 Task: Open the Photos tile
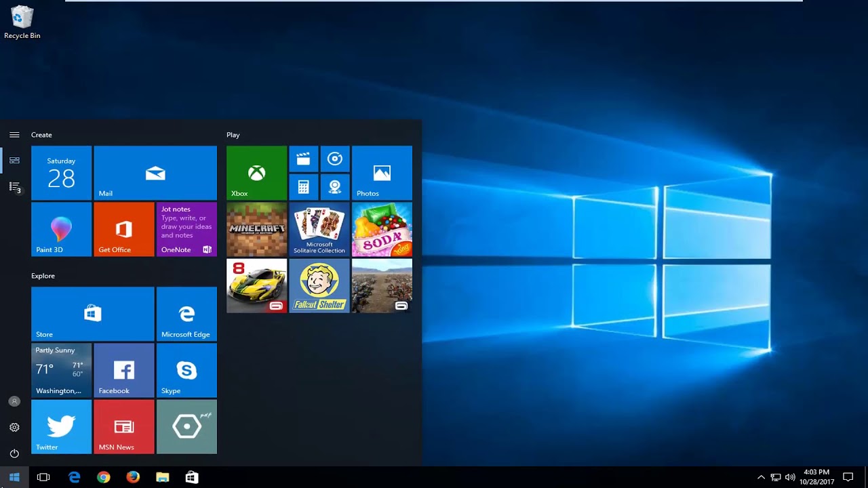pos(382,173)
